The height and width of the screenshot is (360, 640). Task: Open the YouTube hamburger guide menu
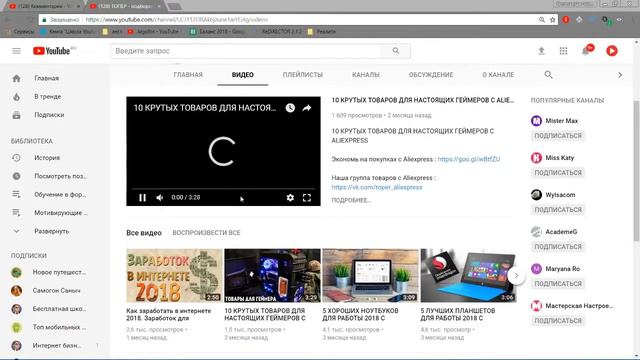pyautogui.click(x=16, y=51)
